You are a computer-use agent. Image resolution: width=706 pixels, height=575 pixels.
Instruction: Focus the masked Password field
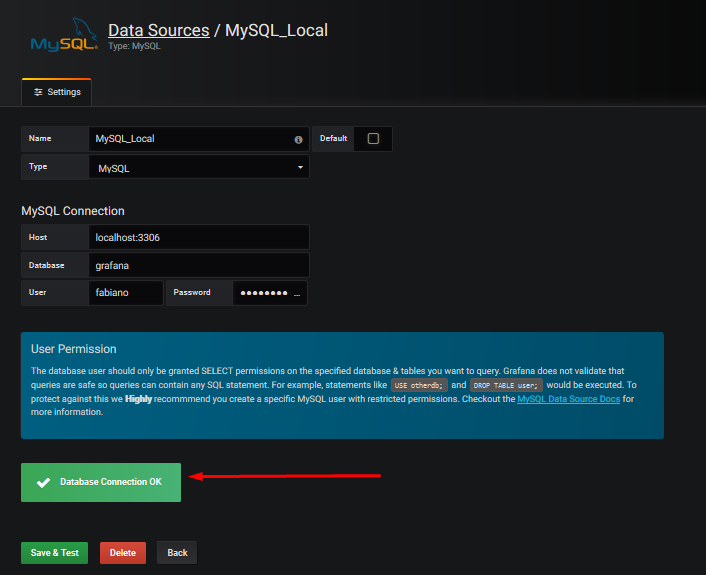coord(270,293)
